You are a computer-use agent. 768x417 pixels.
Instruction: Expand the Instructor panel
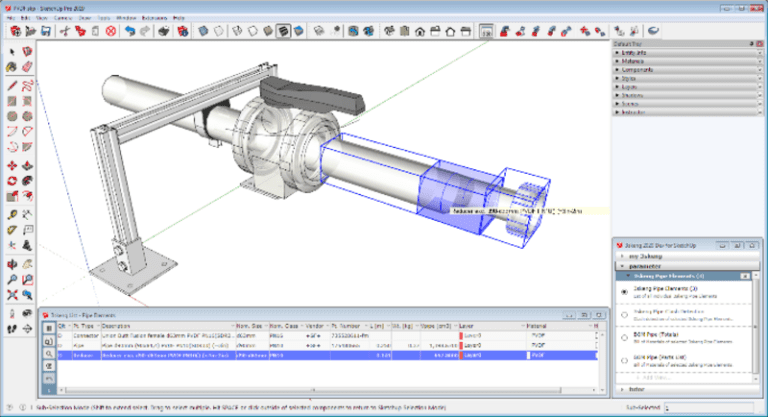(688, 112)
